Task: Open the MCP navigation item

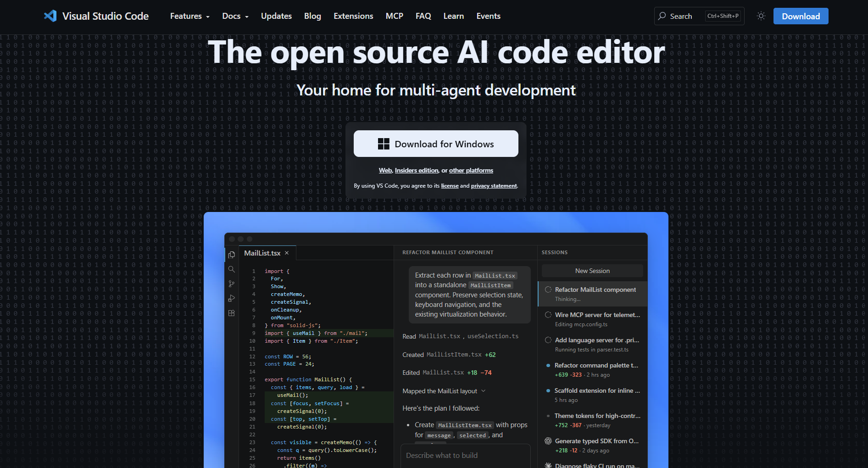Action: [394, 16]
